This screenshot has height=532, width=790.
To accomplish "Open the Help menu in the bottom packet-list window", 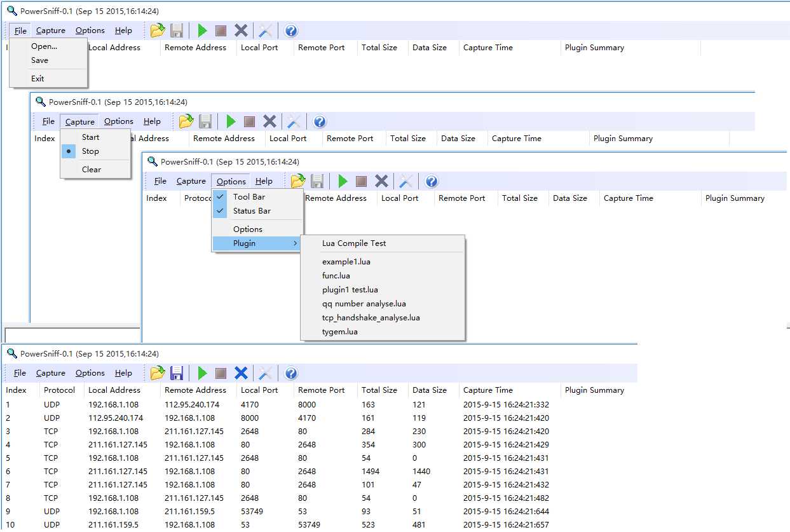I will click(x=123, y=373).
